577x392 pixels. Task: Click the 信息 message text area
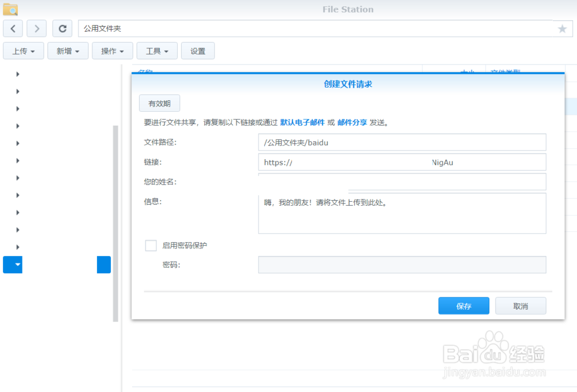402,213
